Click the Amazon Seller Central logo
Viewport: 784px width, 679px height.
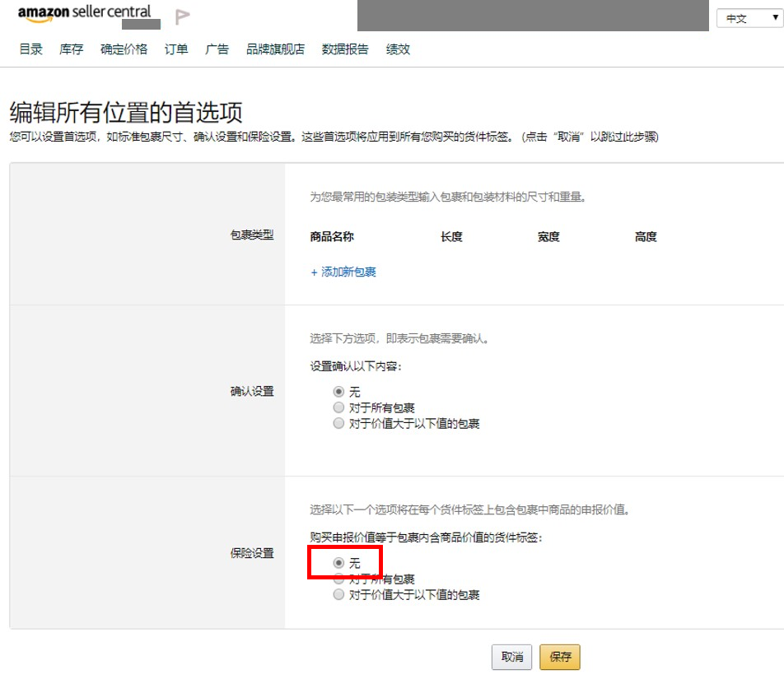tap(85, 14)
